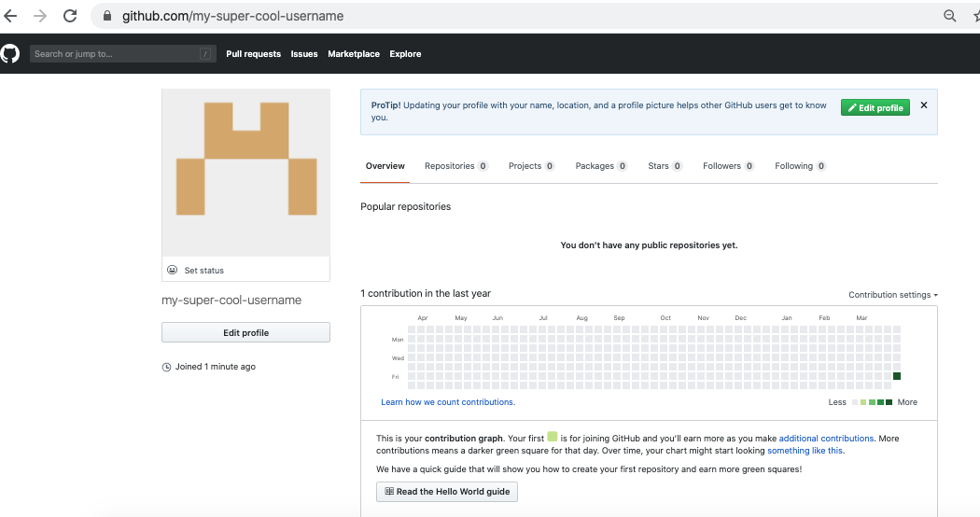Image resolution: width=980 pixels, height=517 pixels.
Task: Click the Apr month label in graph
Action: [x=423, y=317]
